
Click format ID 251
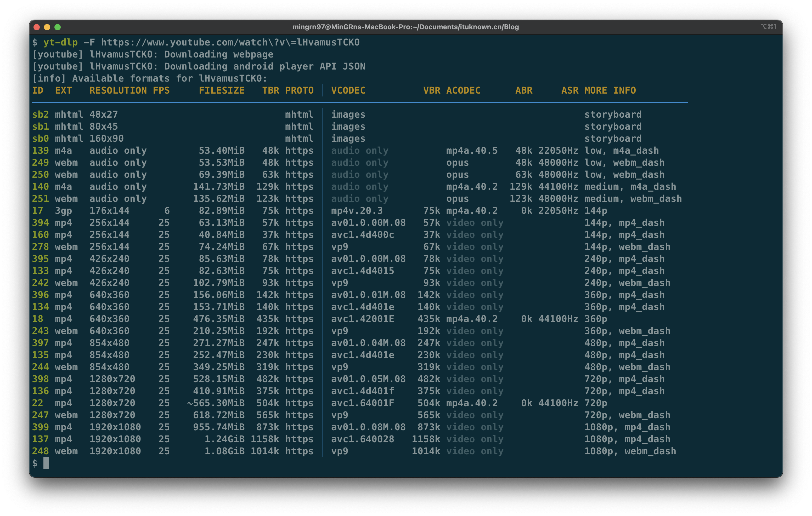[x=41, y=198]
